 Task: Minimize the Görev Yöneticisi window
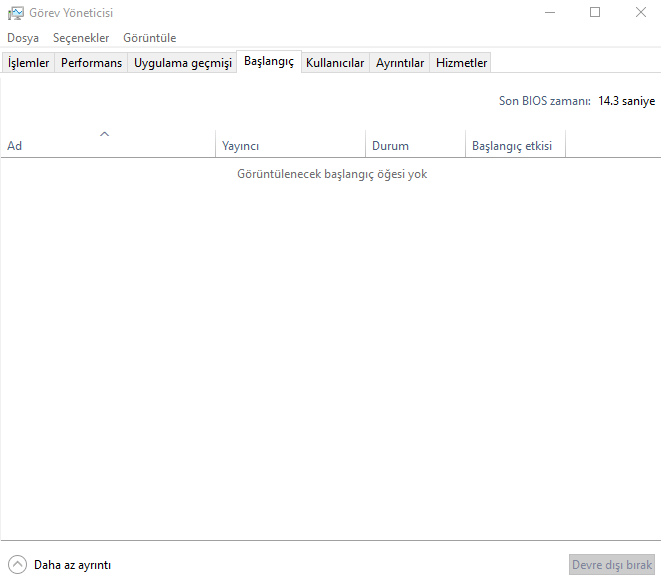[x=550, y=13]
